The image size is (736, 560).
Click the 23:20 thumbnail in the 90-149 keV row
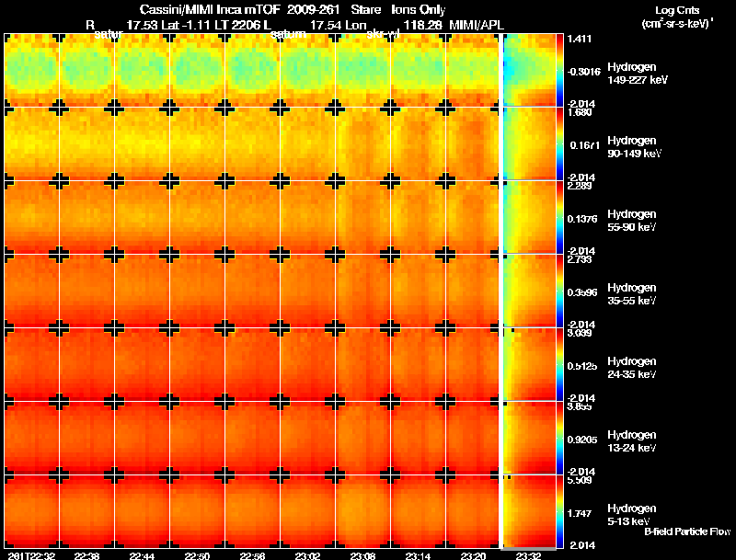pos(473,143)
